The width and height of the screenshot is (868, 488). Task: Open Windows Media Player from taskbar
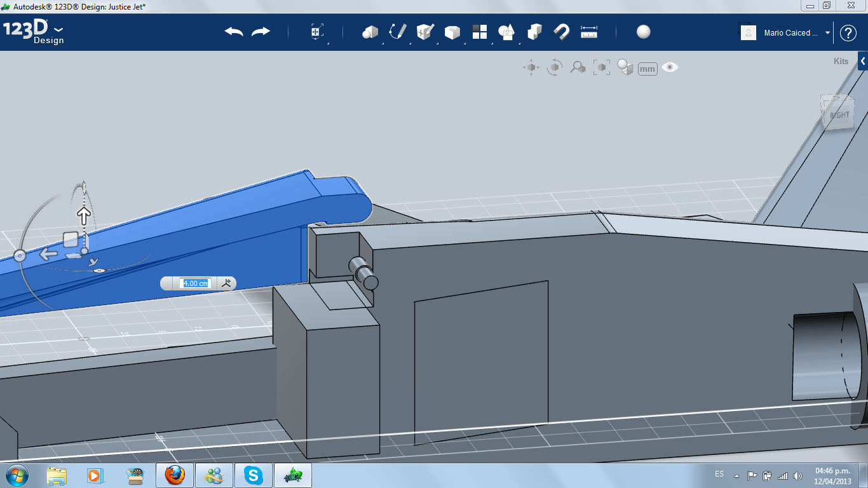[94, 475]
